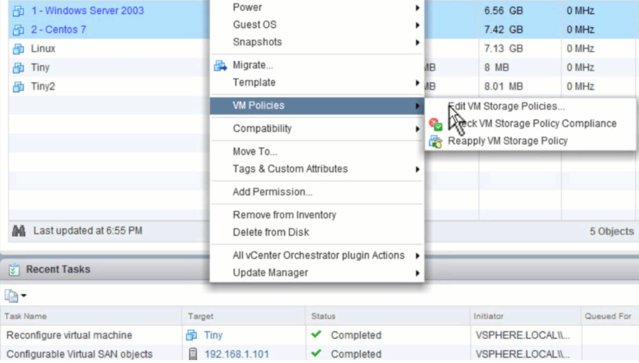
Task: Click the binoculars find icon in the footer
Action: (x=19, y=231)
